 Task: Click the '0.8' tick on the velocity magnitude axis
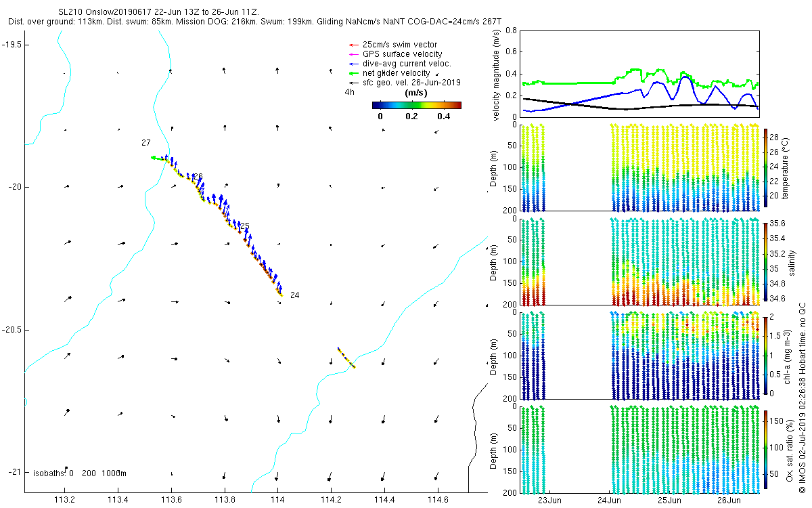click(x=512, y=30)
